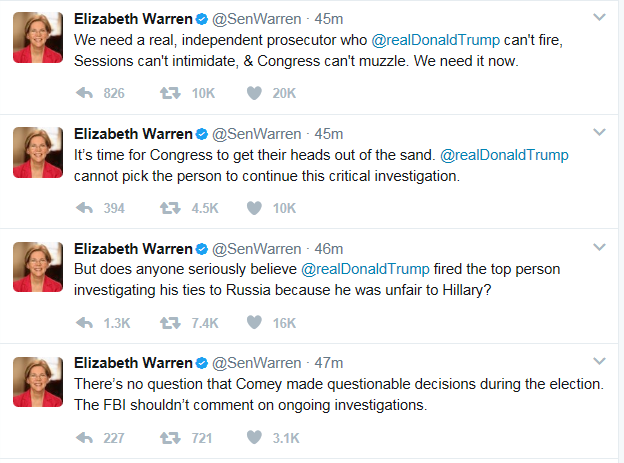Open Elizabeth Warren's name on the first tweet
This screenshot has width=624, height=463.
133,19
